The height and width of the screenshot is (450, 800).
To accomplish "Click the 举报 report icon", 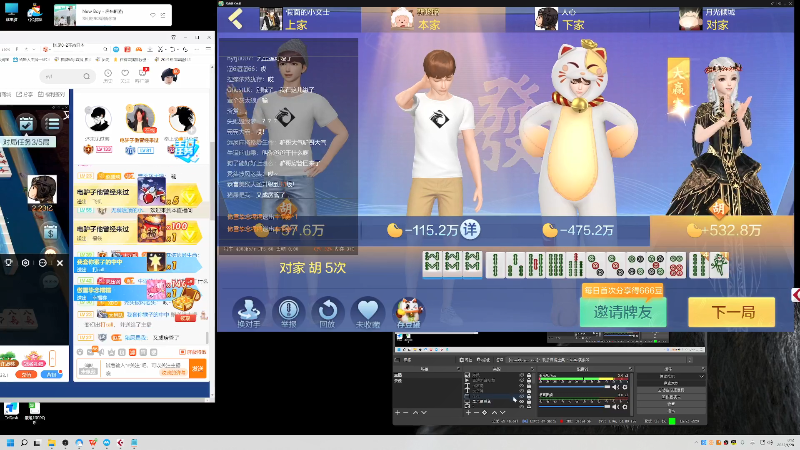I will click(x=288, y=313).
